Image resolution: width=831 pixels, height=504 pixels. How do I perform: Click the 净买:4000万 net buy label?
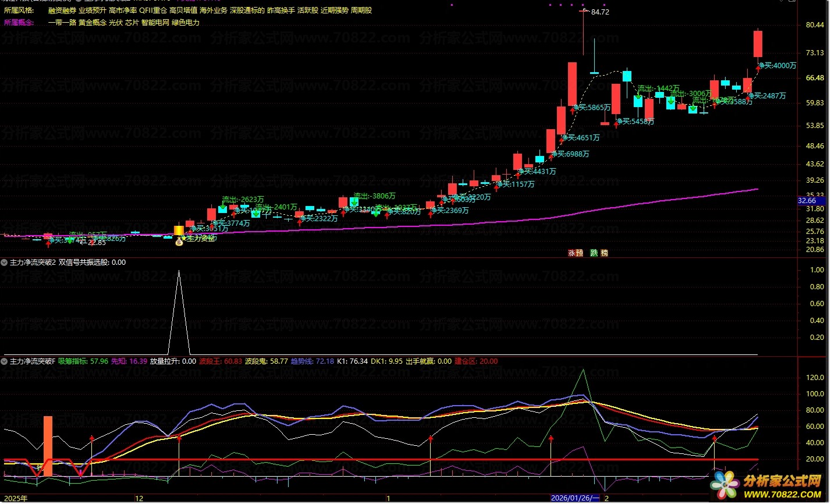click(777, 66)
